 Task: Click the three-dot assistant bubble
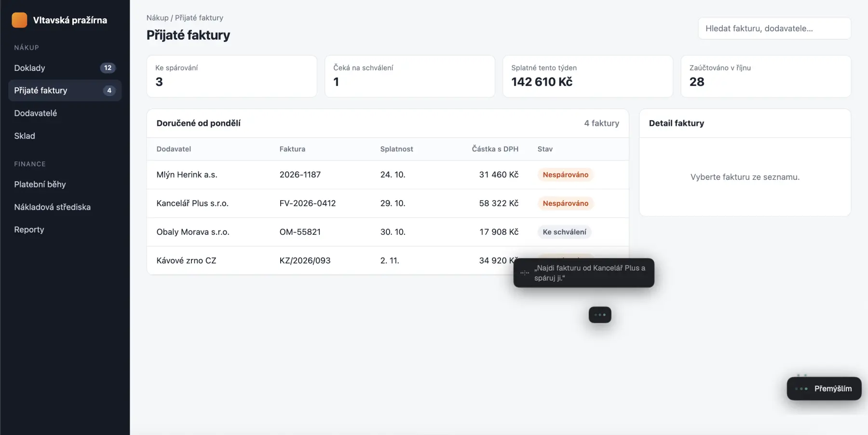(600, 315)
